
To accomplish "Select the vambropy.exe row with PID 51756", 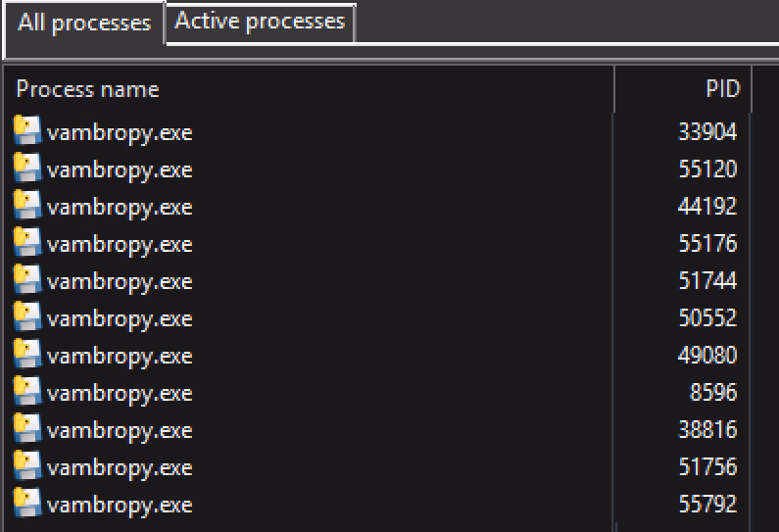I will 377,467.
